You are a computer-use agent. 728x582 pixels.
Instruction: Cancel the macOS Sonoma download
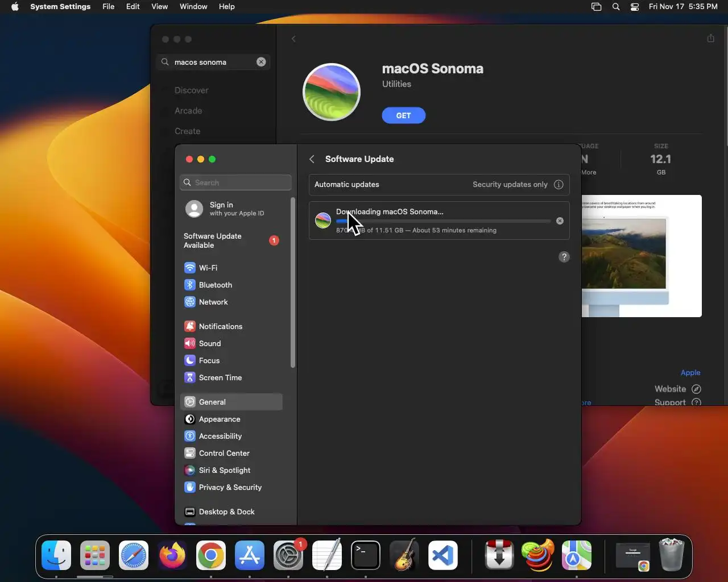560,221
